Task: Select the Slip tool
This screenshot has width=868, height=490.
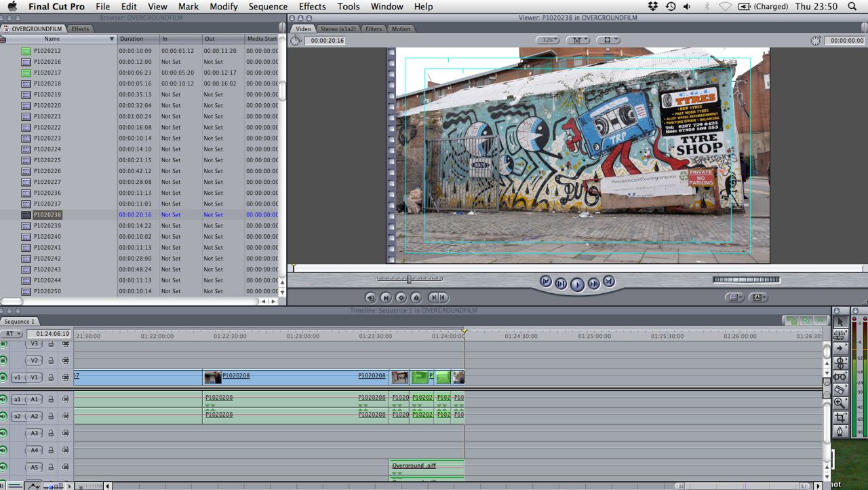Action: pyautogui.click(x=840, y=376)
